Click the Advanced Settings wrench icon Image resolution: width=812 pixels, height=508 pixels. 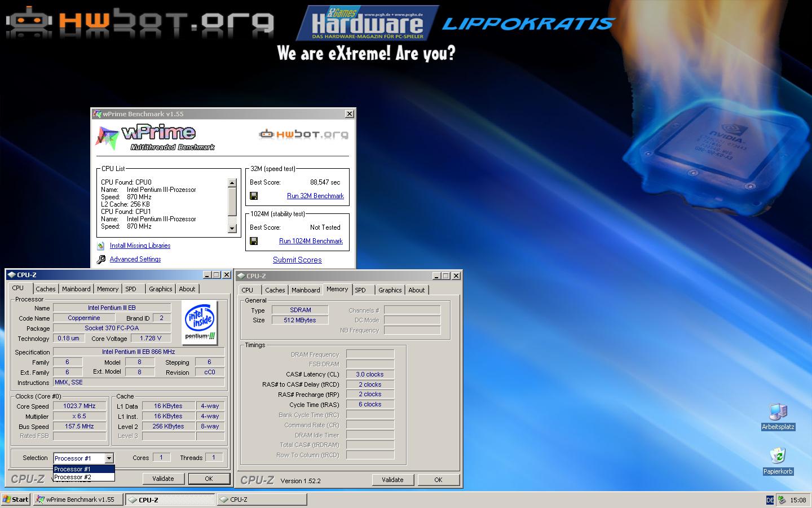coord(100,259)
